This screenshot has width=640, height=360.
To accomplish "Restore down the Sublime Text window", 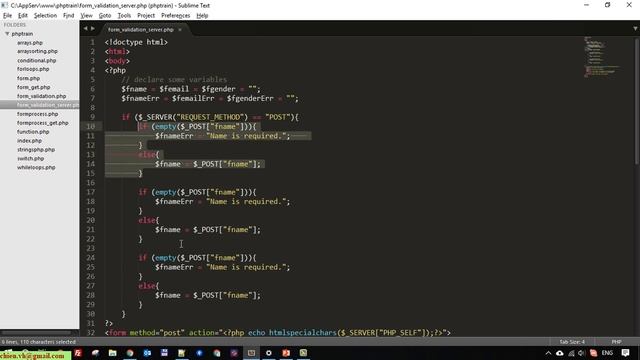I will [607, 5].
